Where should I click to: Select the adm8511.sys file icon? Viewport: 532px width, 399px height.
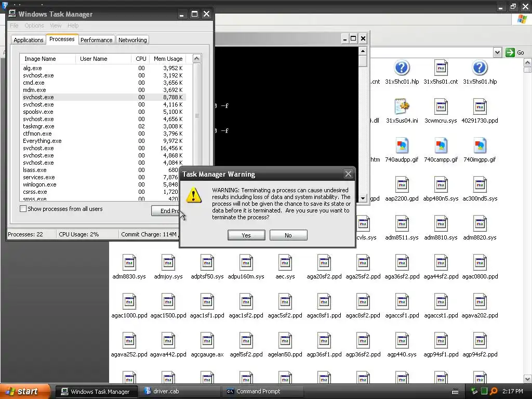[x=402, y=223]
